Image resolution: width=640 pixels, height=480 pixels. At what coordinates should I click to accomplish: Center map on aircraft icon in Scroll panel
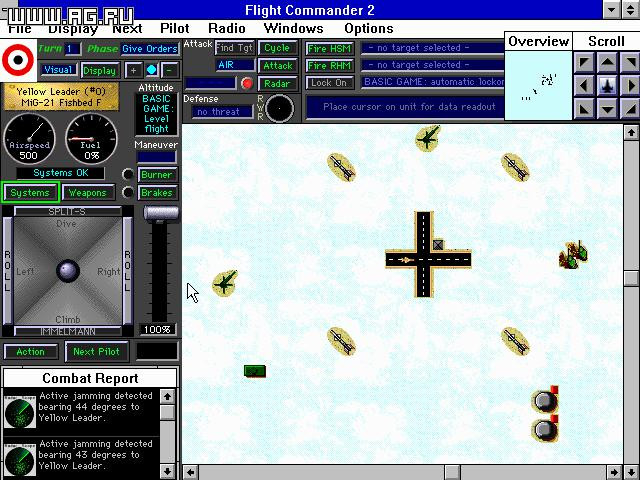coord(607,86)
